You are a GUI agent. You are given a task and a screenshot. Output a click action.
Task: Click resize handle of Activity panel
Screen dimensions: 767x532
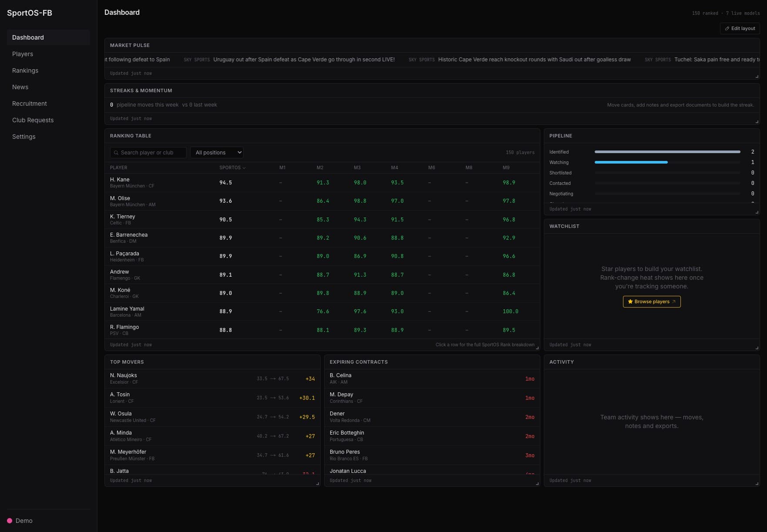(x=757, y=484)
